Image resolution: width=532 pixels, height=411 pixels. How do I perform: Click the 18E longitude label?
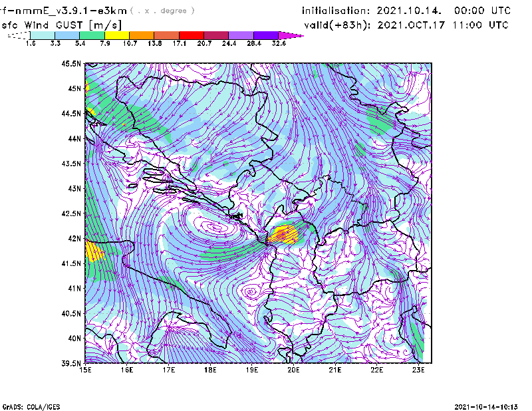[210, 370]
